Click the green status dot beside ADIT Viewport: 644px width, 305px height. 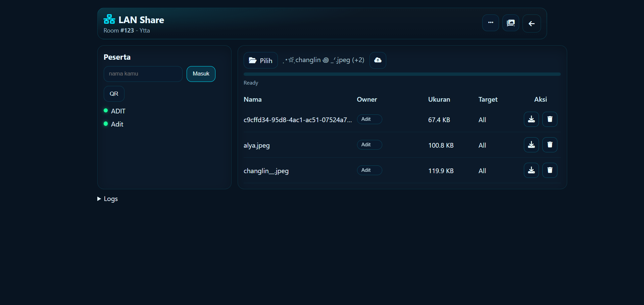pyautogui.click(x=105, y=110)
